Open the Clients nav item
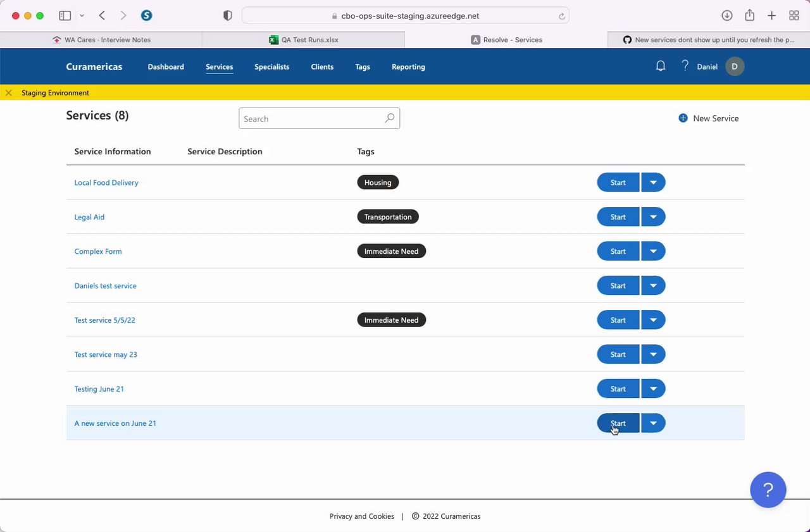This screenshot has height=532, width=810. [x=322, y=66]
